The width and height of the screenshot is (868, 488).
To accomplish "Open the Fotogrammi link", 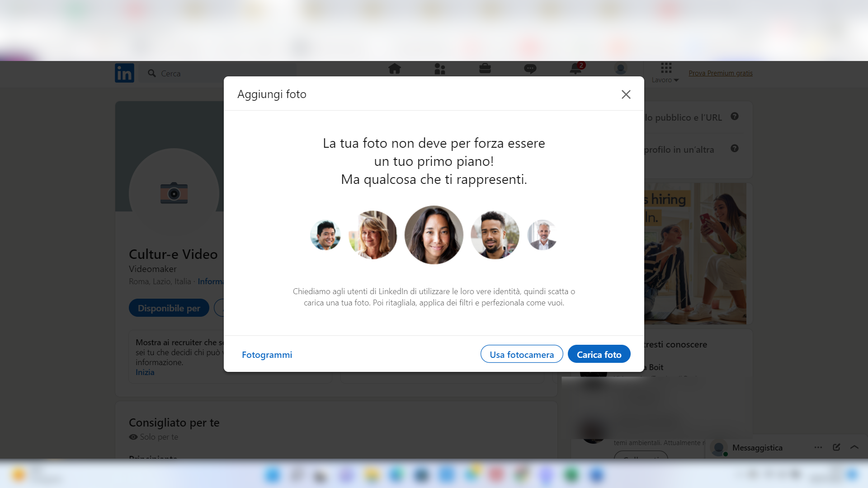I will tap(266, 355).
